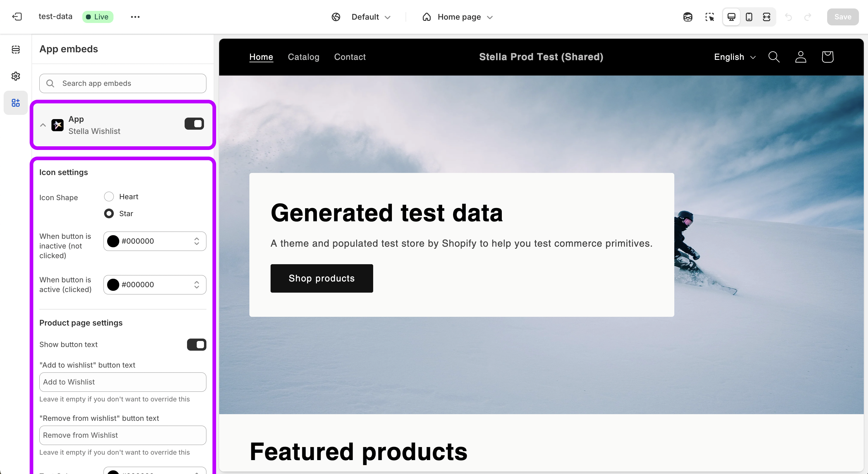
Task: Click the storefront search icon
Action: pyautogui.click(x=774, y=57)
